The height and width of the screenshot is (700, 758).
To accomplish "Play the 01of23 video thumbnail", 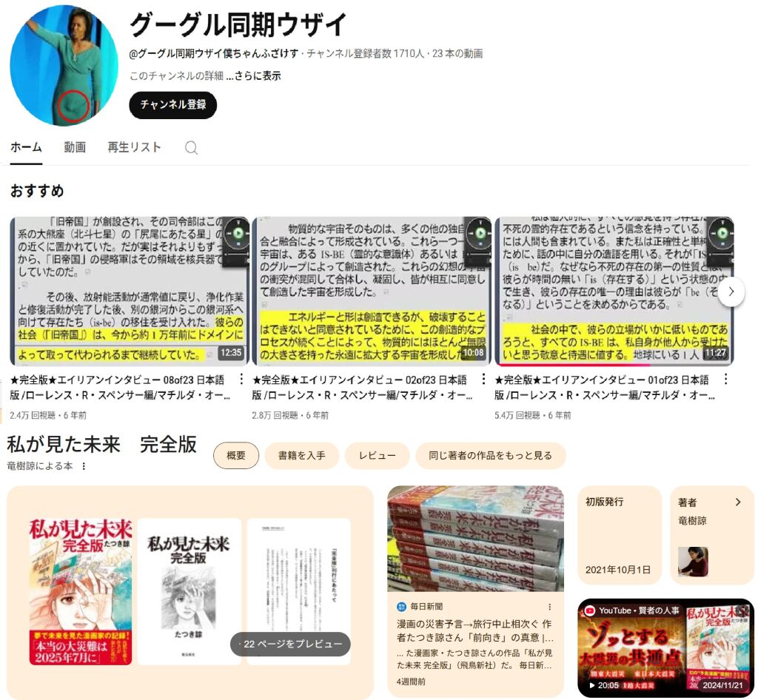I will pyautogui.click(x=614, y=292).
